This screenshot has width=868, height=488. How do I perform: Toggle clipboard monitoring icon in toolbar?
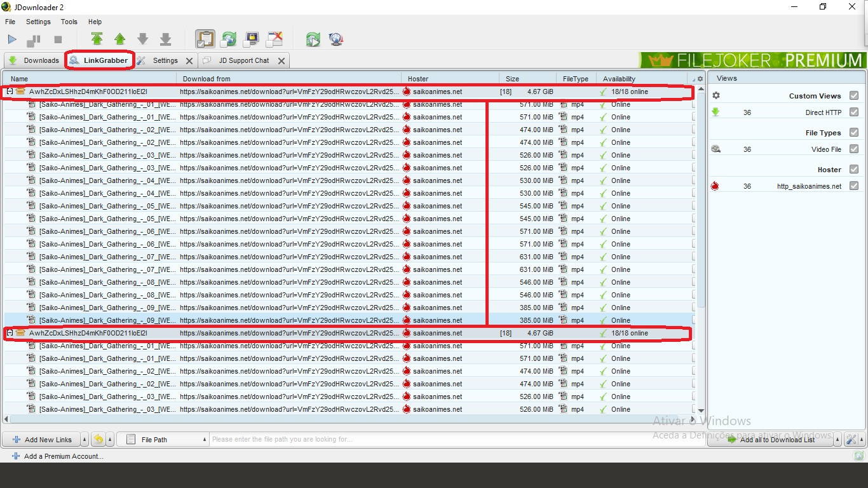pos(205,39)
